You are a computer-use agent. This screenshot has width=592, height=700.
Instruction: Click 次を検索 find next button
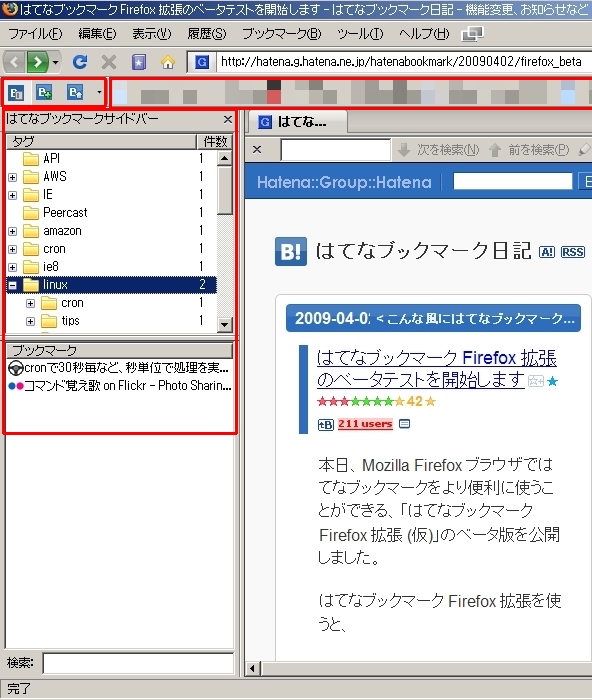438,150
